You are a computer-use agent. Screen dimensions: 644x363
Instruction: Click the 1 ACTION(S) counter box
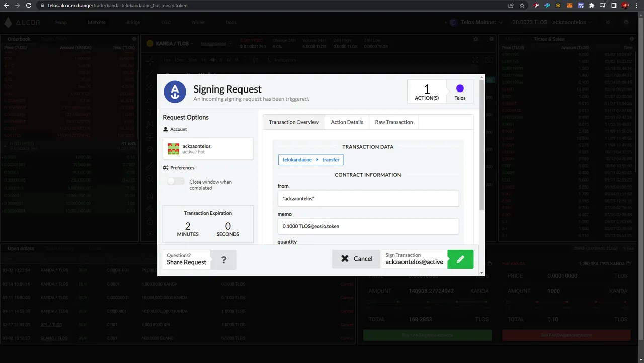pos(427,92)
